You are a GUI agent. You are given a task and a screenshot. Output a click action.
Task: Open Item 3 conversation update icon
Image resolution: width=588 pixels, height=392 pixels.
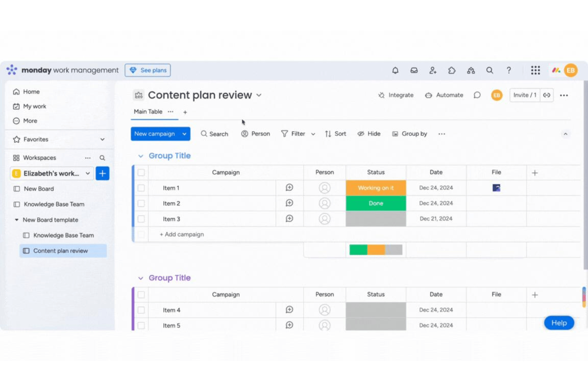(289, 218)
